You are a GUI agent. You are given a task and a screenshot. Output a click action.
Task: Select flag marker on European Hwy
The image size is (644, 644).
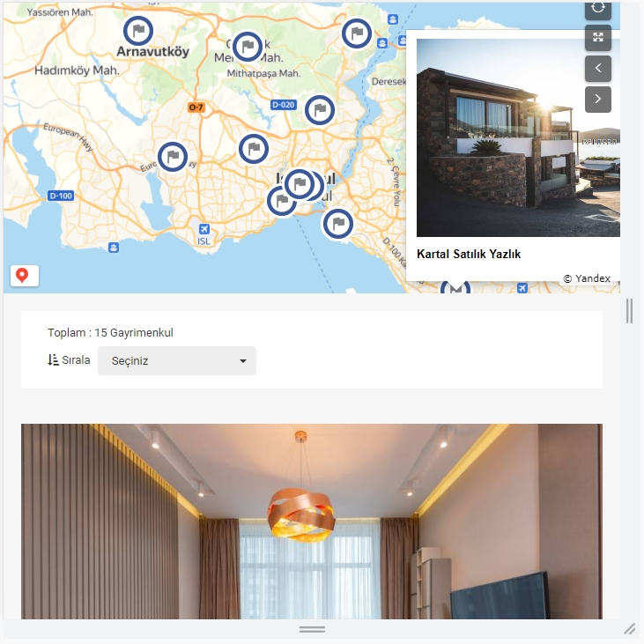pos(173,157)
